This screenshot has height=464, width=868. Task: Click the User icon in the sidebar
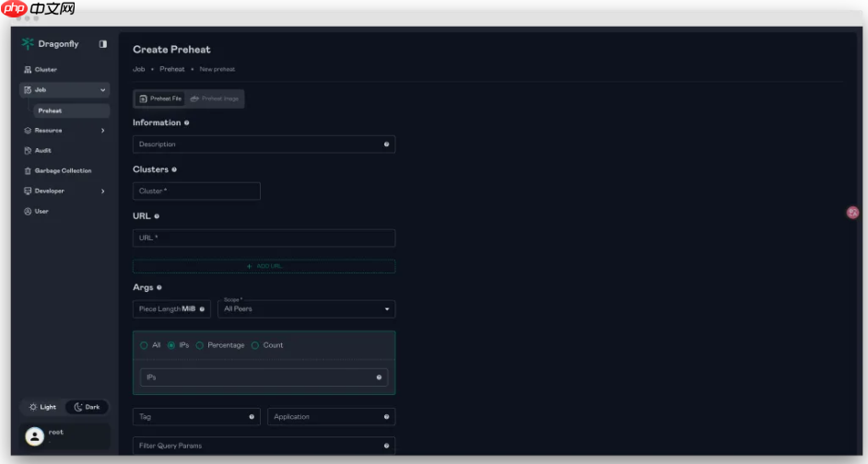pos(28,211)
